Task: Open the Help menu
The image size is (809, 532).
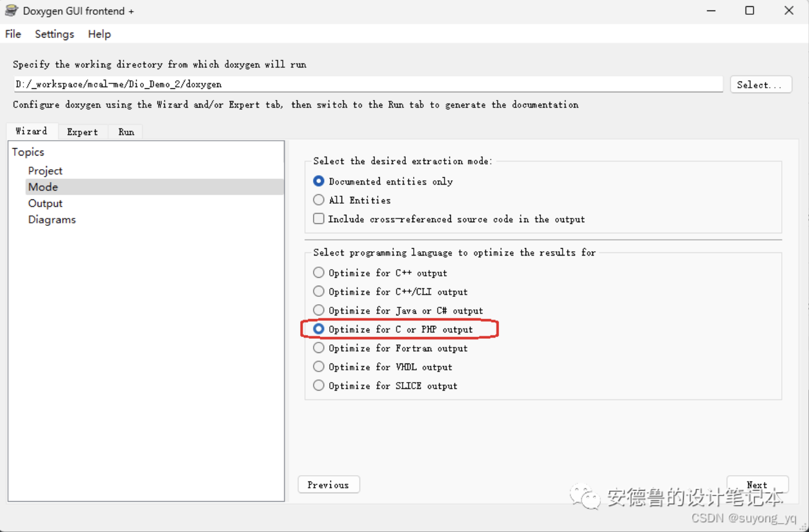Action: [x=99, y=34]
